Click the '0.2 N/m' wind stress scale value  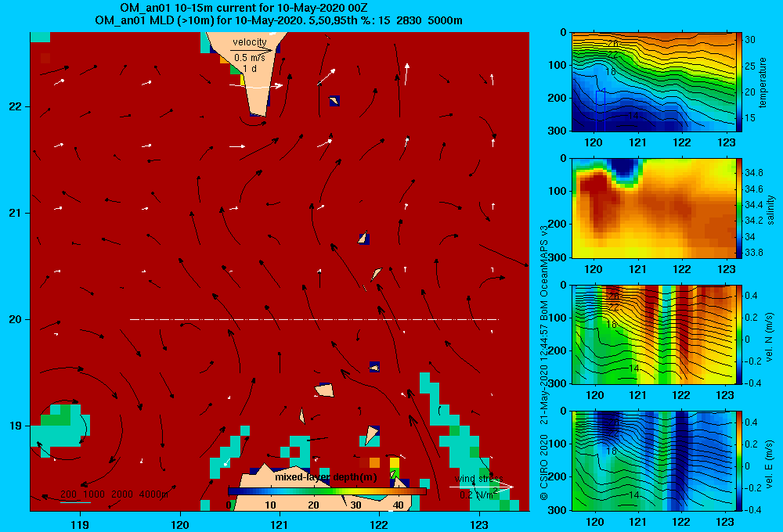tap(477, 495)
